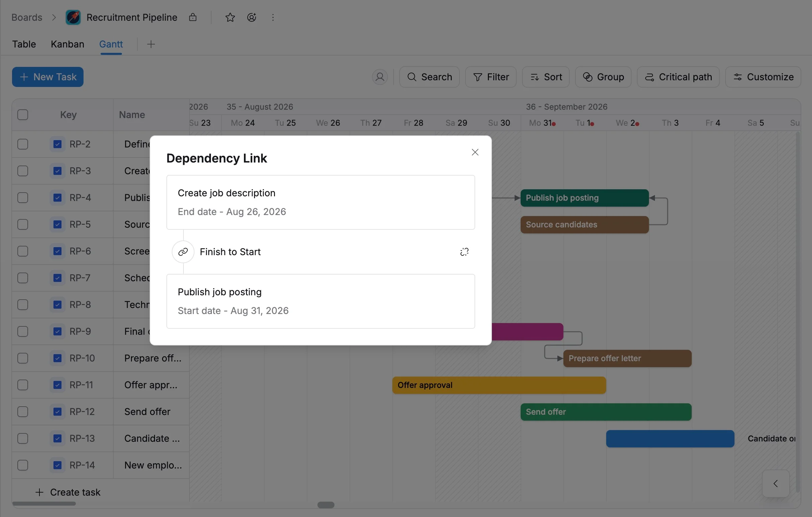Screen dimensions: 812x517
Task: Select the blue Candidate onboarding Gantt bar
Action: pyautogui.click(x=670, y=439)
